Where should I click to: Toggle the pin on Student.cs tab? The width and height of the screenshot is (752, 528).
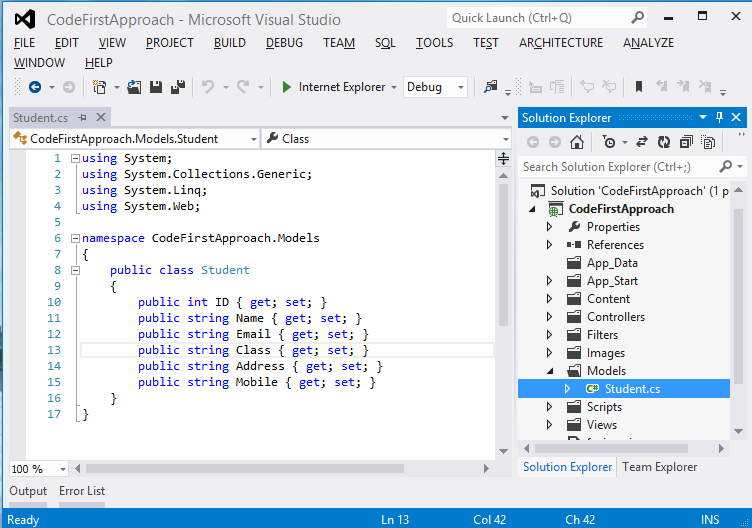click(82, 118)
